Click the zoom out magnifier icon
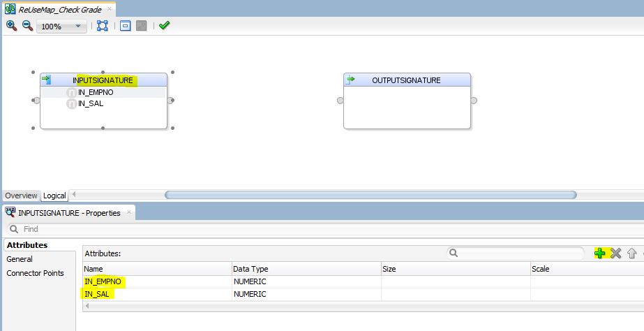 27,26
